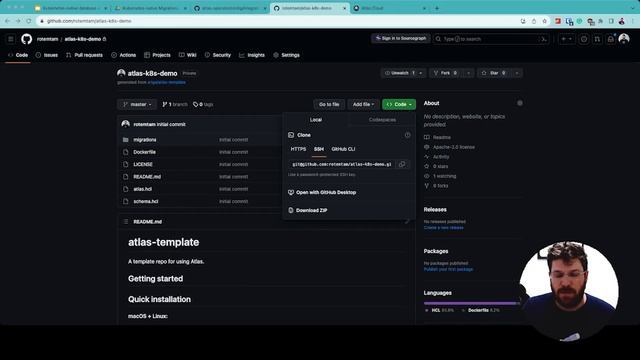Open the template repository link below title
640x360 pixels.
167,82
